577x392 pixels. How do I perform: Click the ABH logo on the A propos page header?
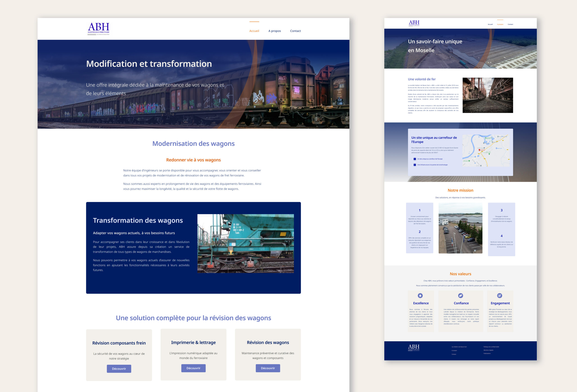coord(414,23)
